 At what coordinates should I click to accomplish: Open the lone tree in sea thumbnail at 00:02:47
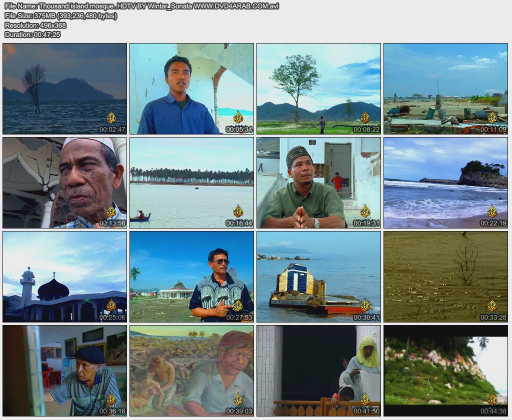tap(64, 88)
